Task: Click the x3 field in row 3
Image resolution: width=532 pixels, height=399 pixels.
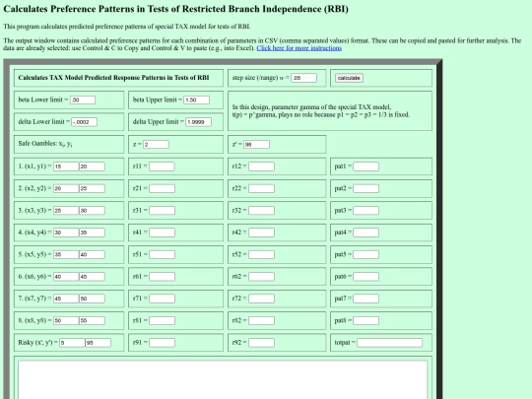Action: [x=66, y=211]
